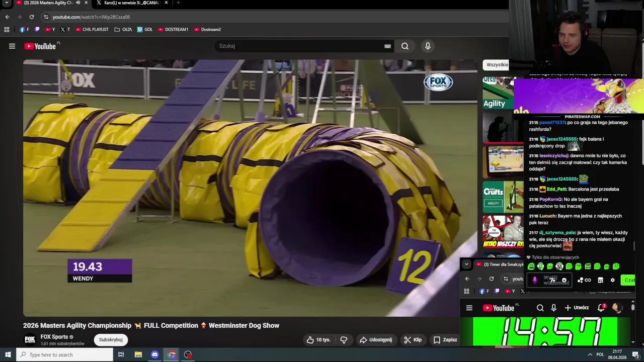Like the video (10 tys.)

click(318, 340)
